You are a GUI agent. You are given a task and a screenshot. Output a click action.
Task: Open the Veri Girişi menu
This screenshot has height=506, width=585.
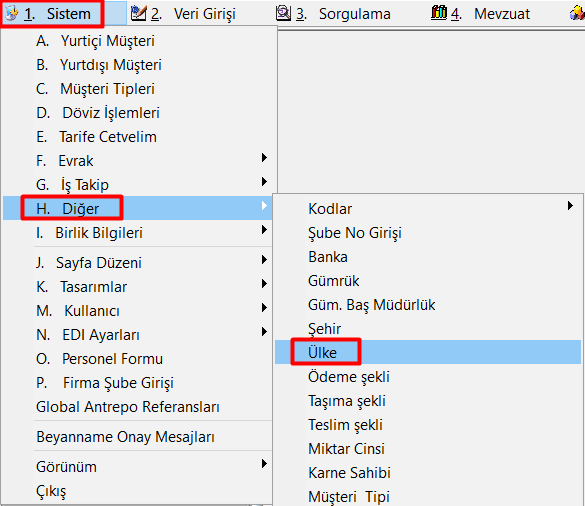(x=183, y=14)
